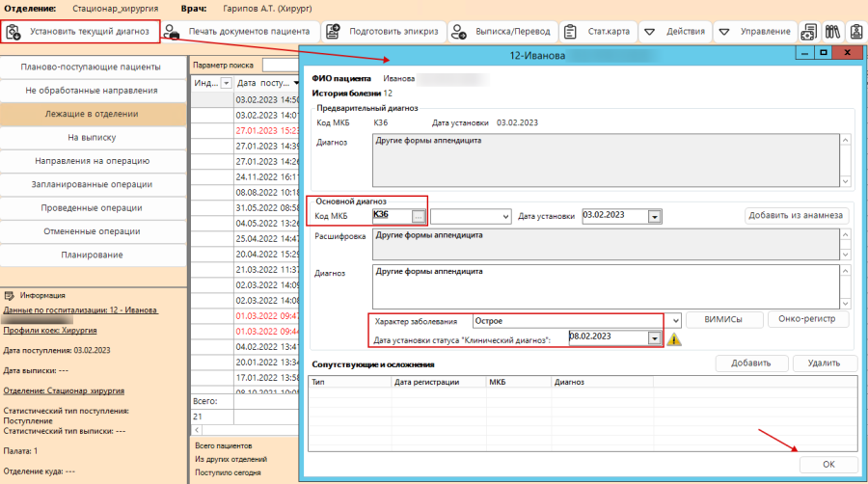Select the row dated 25.04.2022 14:4
Screen dimensions: 868x484
coord(245,239)
